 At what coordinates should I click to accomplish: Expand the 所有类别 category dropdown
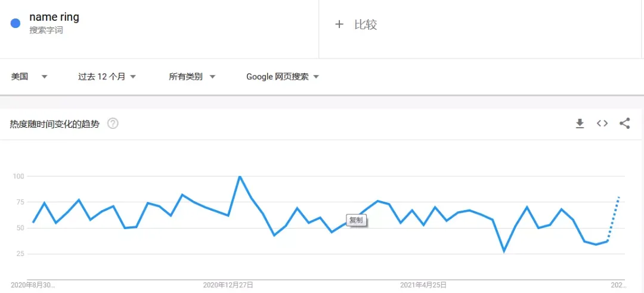coord(192,77)
